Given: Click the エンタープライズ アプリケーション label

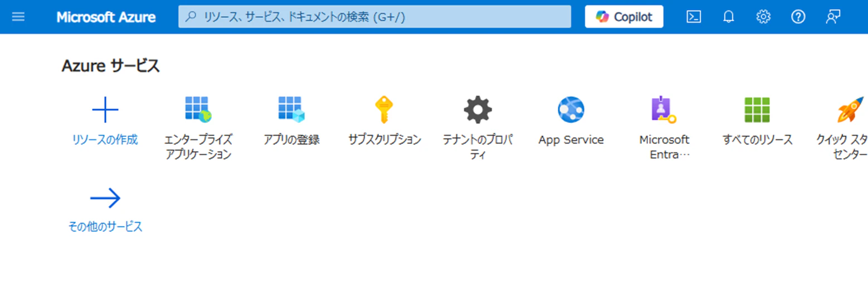Looking at the screenshot, I should click(x=198, y=147).
